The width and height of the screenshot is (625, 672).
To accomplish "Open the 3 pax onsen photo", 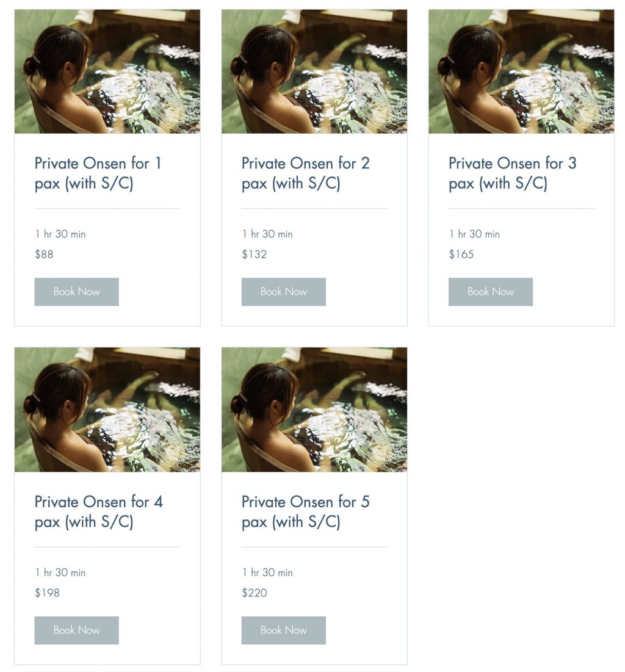I will (521, 71).
